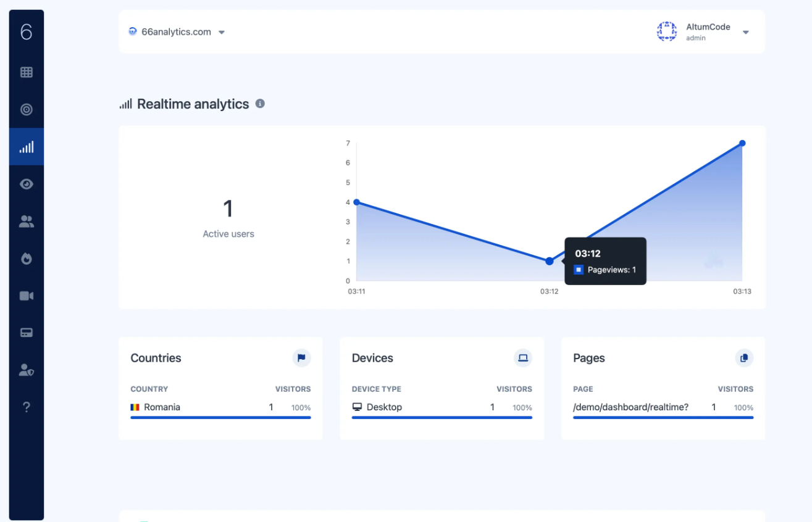The height and width of the screenshot is (522, 812).
Task: Open the credit card billing sidebar icon
Action: (x=26, y=333)
